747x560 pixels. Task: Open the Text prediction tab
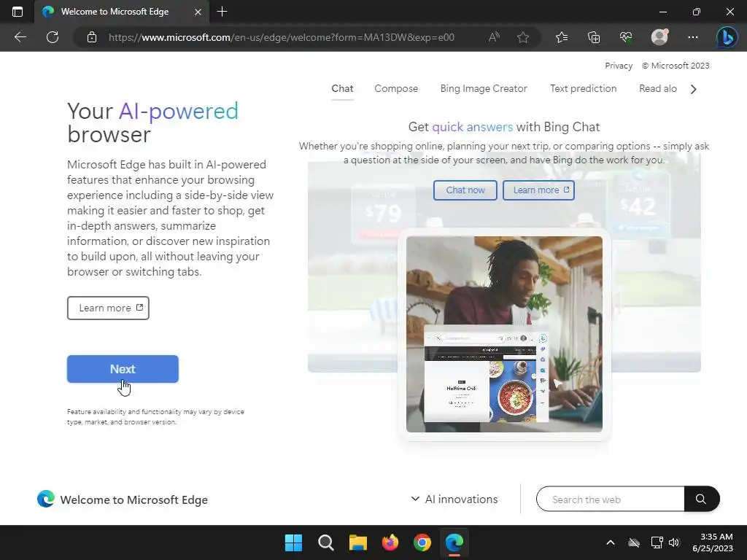coord(583,88)
